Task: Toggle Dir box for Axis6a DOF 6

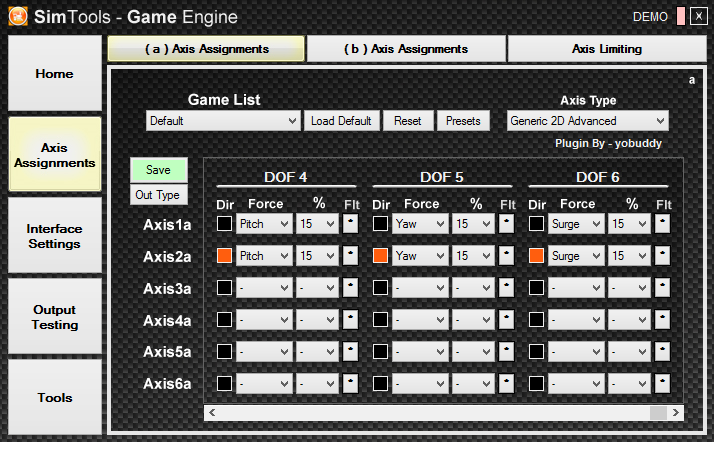Action: [x=536, y=383]
